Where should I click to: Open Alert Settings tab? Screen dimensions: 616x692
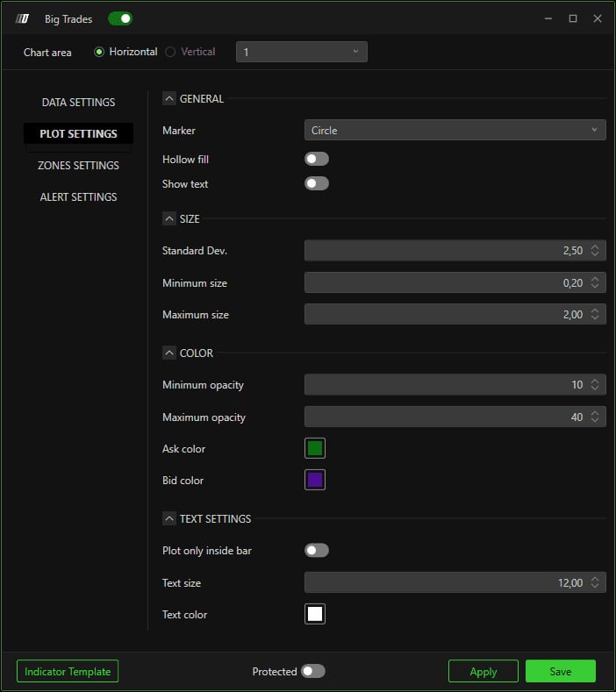79,196
